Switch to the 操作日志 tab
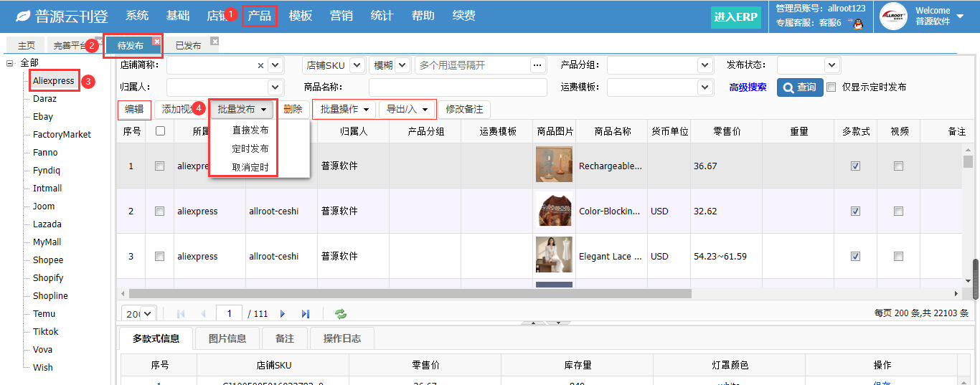 pyautogui.click(x=342, y=338)
